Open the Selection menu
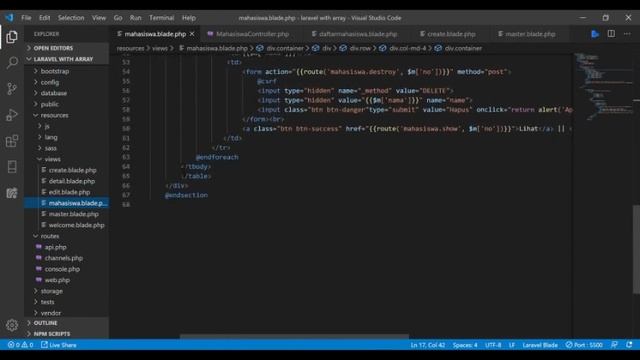This screenshot has width=640, height=360. click(71, 18)
